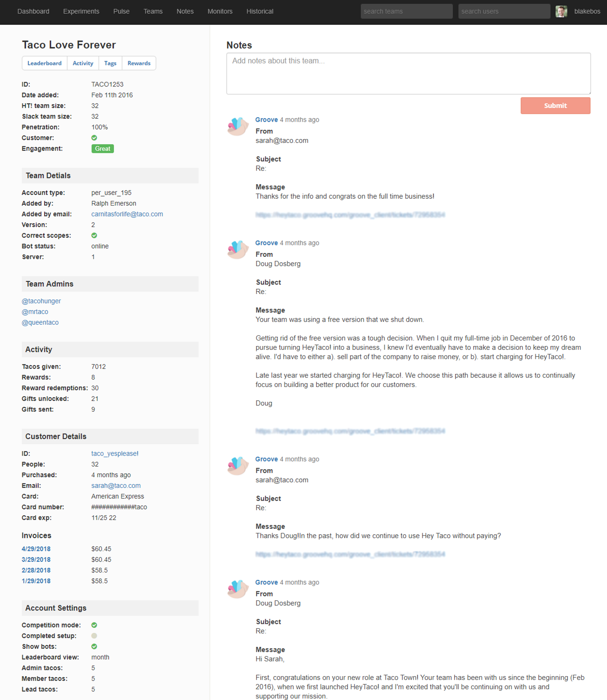The image size is (607, 700).
Task: Click Groove author link on the 'Hi Sarah' note
Action: pos(266,582)
